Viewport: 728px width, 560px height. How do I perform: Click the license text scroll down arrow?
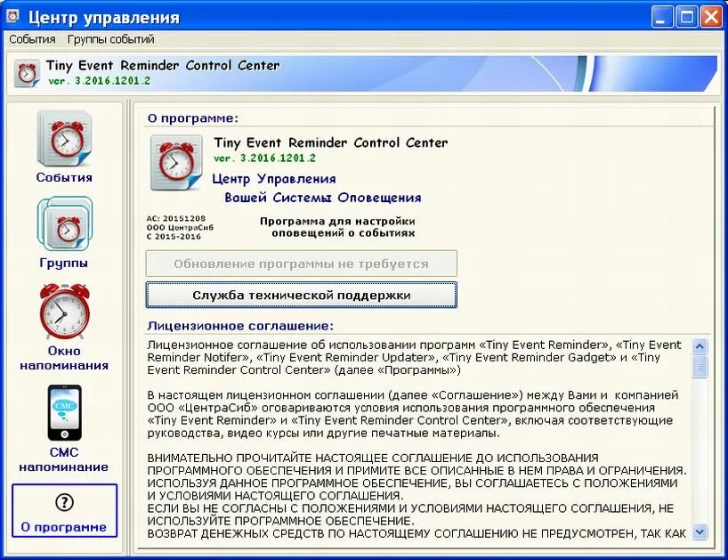(x=700, y=532)
